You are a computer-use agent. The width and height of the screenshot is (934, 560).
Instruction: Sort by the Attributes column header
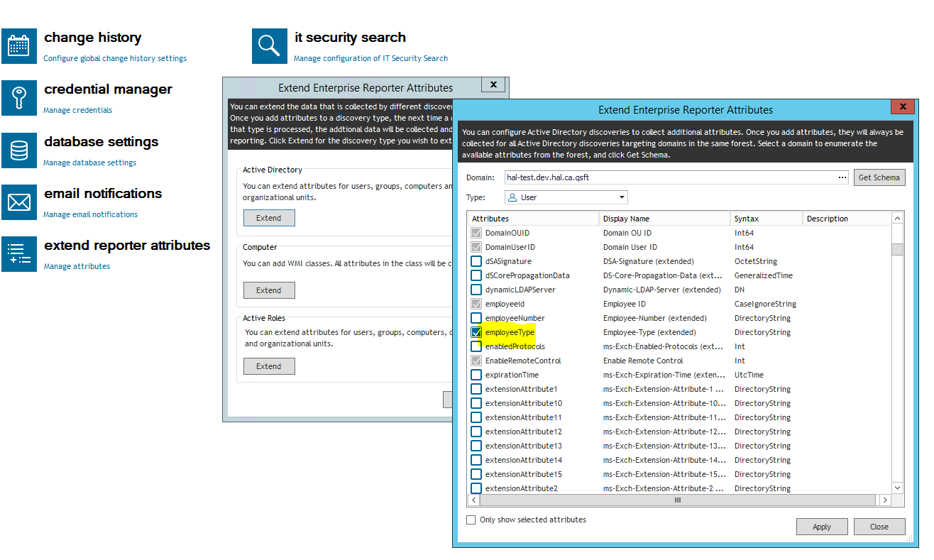point(533,219)
